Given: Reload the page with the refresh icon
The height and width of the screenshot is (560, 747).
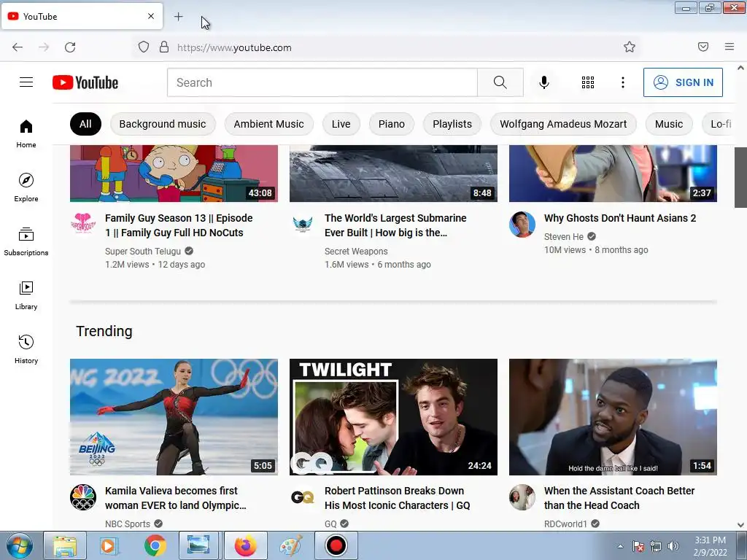Looking at the screenshot, I should [70, 47].
